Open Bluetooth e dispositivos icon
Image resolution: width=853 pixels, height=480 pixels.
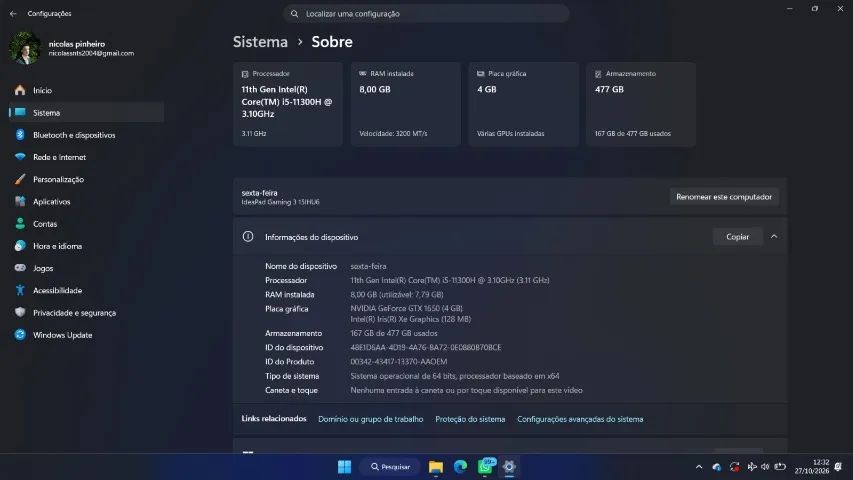[20, 135]
